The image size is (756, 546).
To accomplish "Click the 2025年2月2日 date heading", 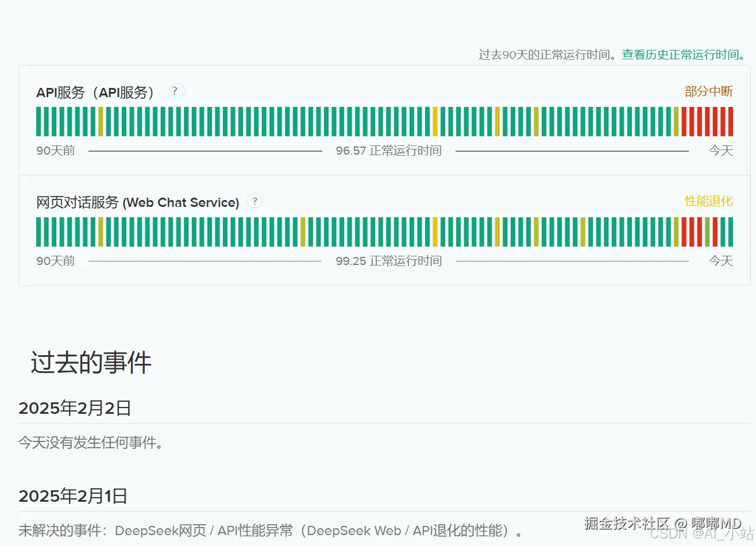I will pyautogui.click(x=75, y=408).
